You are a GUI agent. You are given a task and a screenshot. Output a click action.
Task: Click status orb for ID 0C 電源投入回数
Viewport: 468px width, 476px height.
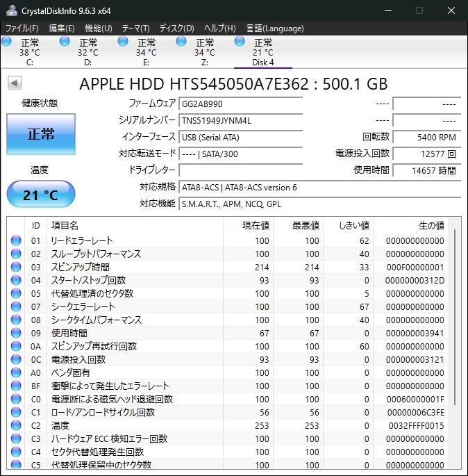(16, 359)
